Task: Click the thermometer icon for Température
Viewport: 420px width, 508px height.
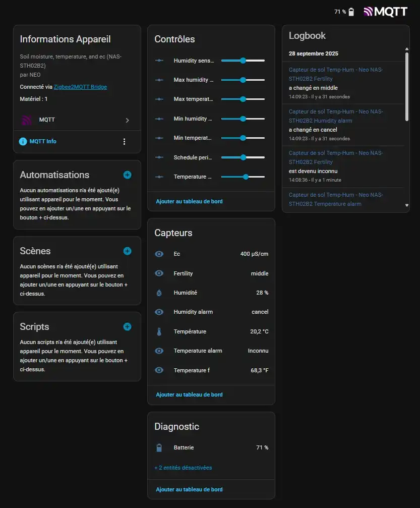Action: click(159, 331)
